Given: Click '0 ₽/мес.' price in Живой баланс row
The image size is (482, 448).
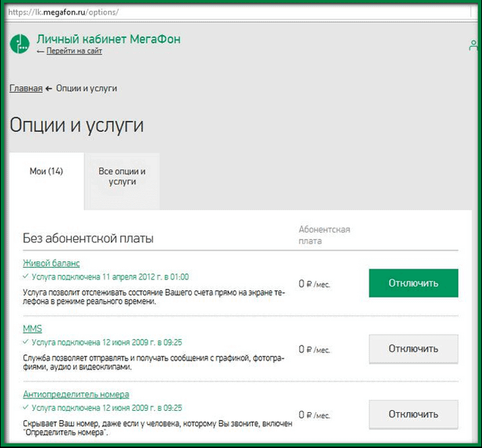Looking at the screenshot, I should (x=314, y=284).
